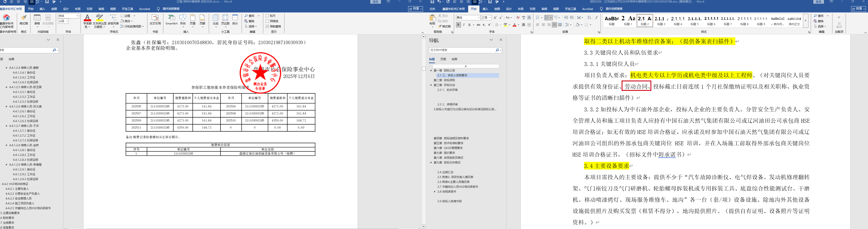This screenshot has height=229, width=868.
Task: Close the right window navigation pane
Action: click(501, 40)
